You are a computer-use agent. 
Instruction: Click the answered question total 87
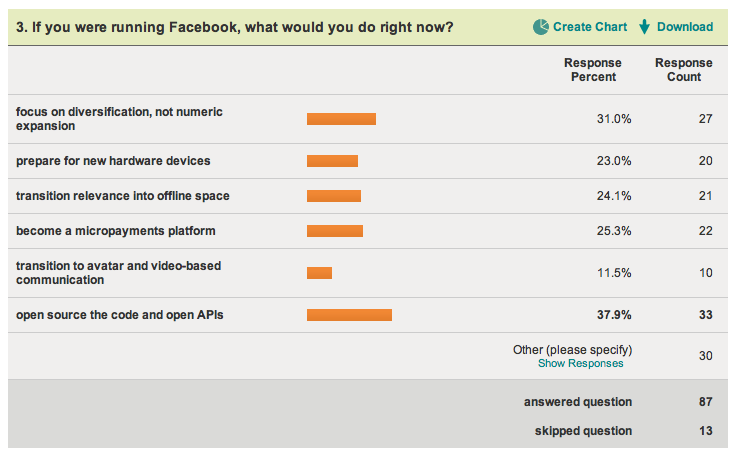703,402
